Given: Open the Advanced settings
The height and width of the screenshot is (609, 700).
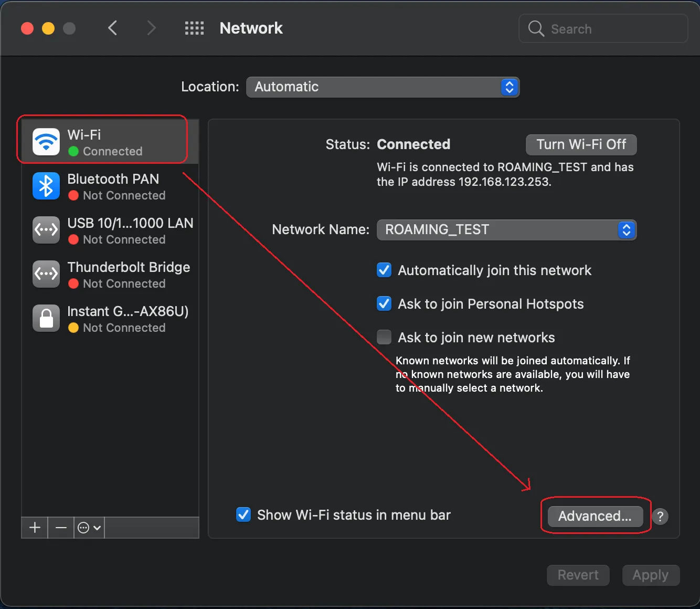Looking at the screenshot, I should 594,516.
